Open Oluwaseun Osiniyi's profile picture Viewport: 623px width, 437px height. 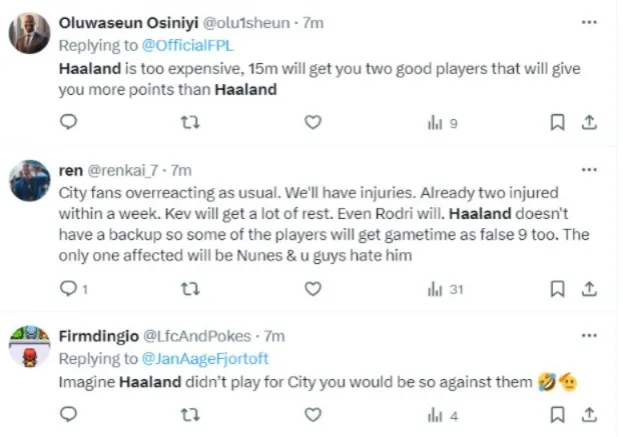coord(30,35)
